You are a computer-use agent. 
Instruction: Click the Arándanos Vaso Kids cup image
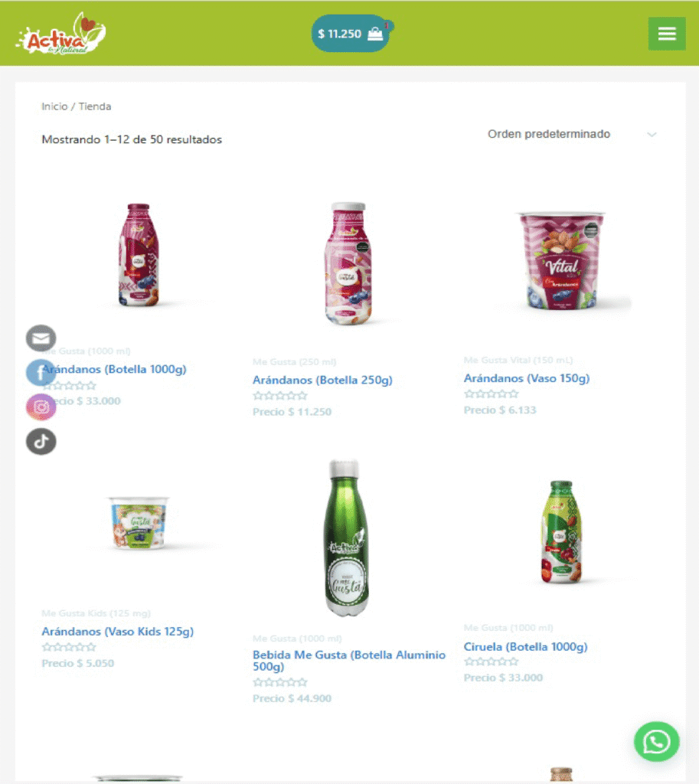pos(139,523)
